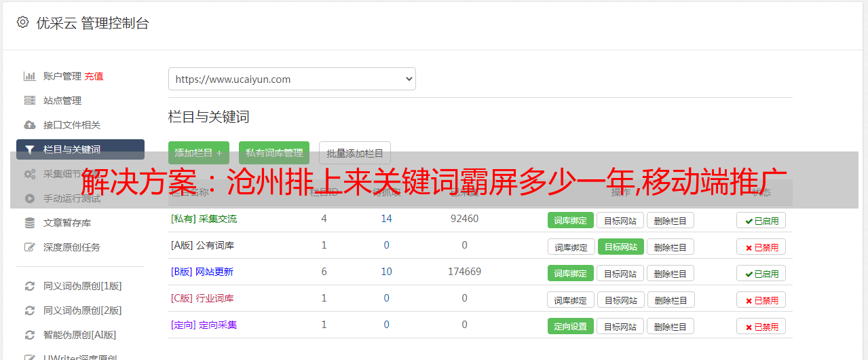Click 词库绑定 for 公有词库 row
868x360 pixels.
[x=571, y=247]
